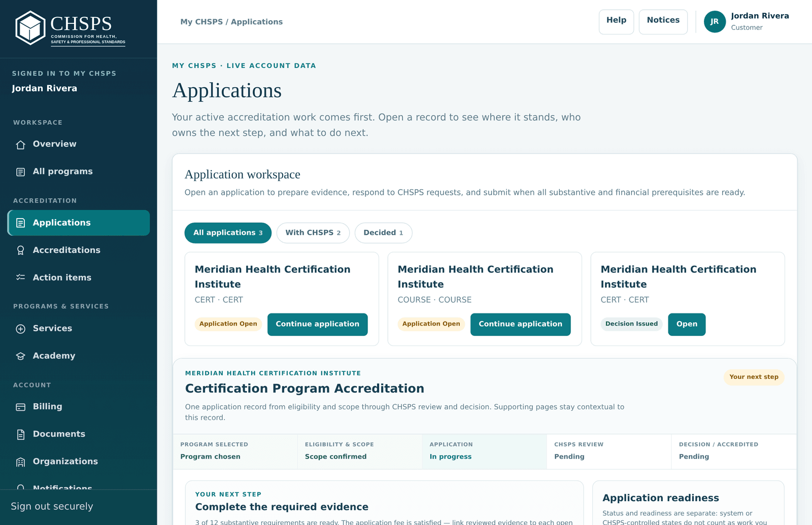Click the CHSPS Review Pending step

[x=609, y=451]
